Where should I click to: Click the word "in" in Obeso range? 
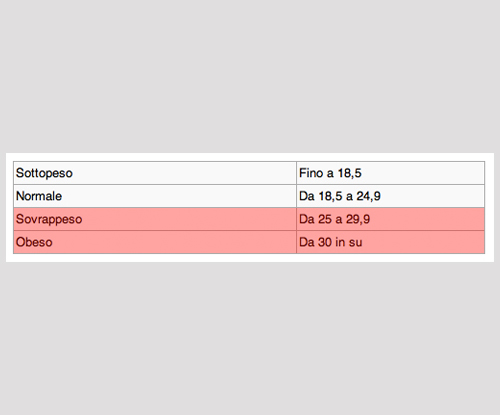340,242
